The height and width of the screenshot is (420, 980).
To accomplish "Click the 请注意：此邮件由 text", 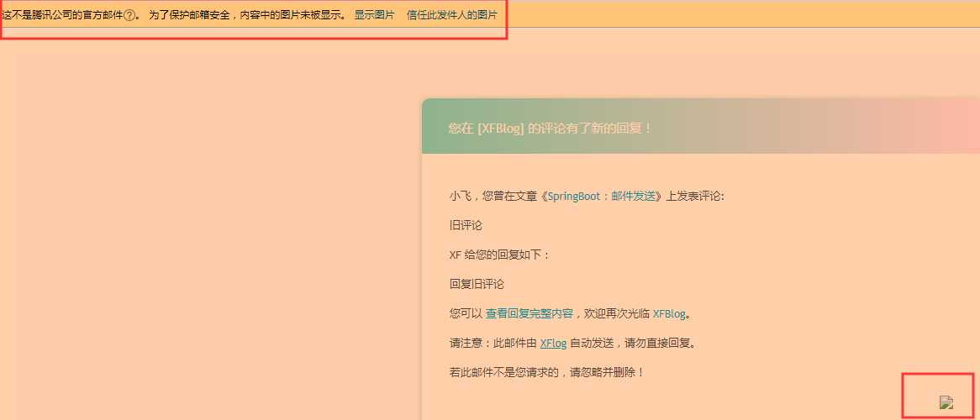I will (493, 343).
